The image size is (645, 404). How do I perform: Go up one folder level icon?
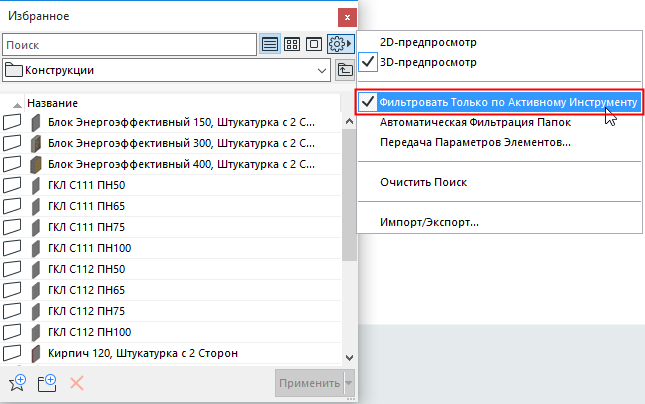click(345, 70)
